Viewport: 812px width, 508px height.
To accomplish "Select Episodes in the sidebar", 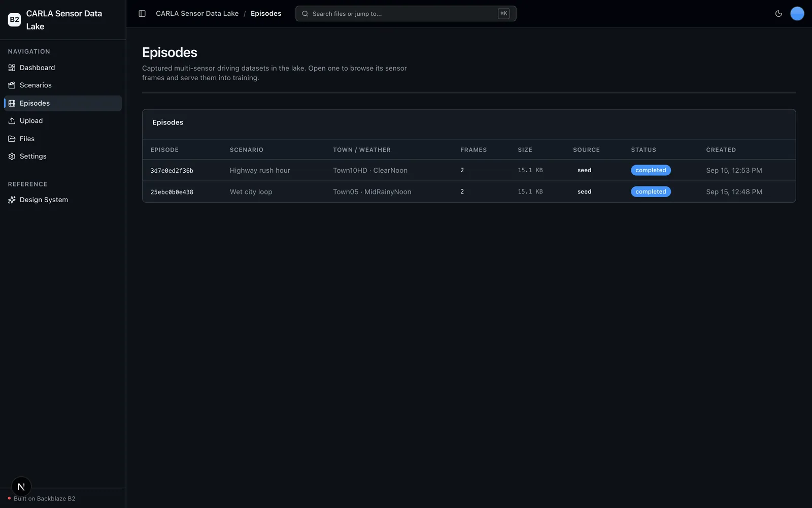I will pyautogui.click(x=63, y=103).
